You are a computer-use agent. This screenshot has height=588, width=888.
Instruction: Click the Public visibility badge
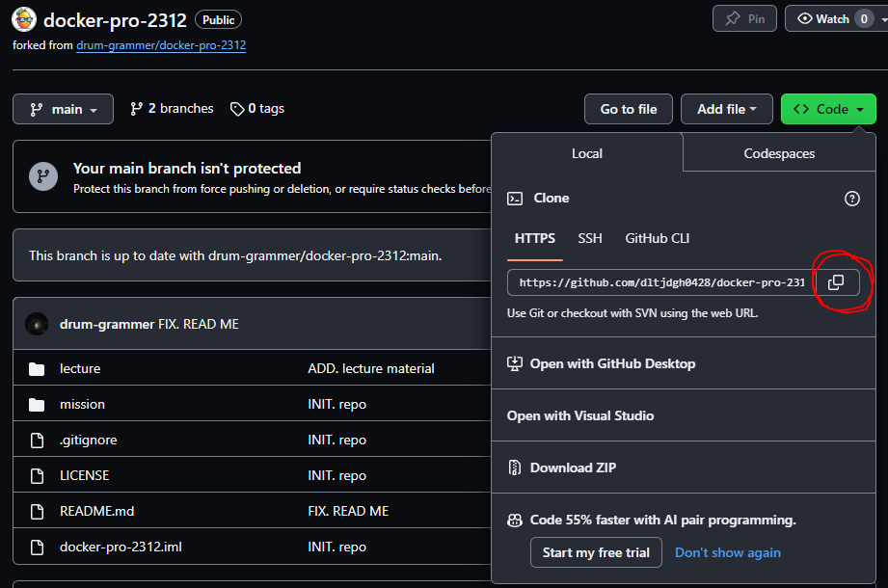pos(219,20)
